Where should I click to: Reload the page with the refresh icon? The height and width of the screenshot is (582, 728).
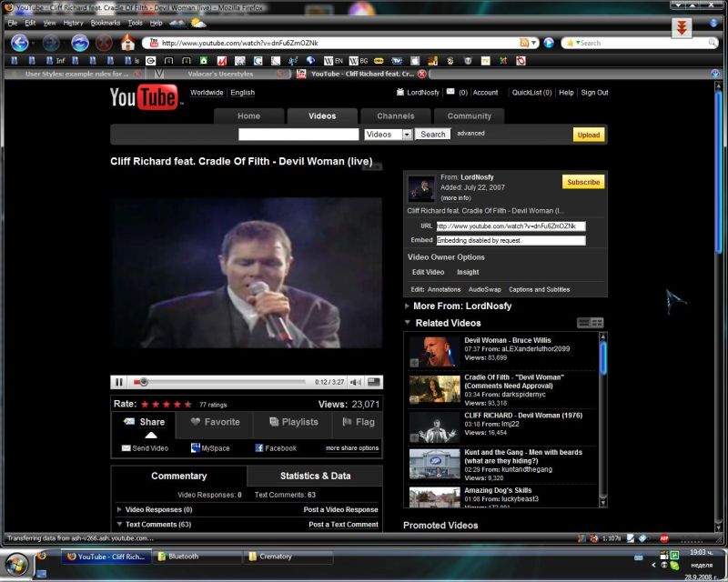(79, 43)
